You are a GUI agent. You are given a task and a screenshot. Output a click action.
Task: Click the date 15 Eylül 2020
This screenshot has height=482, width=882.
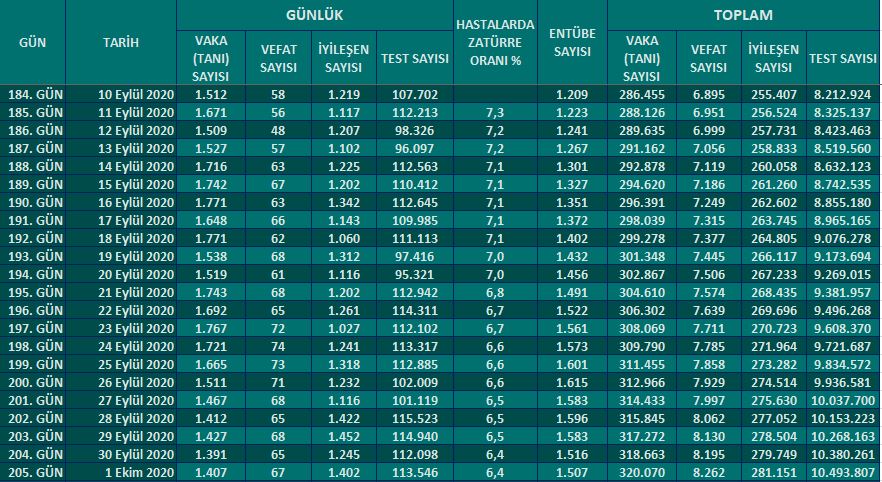(136, 184)
